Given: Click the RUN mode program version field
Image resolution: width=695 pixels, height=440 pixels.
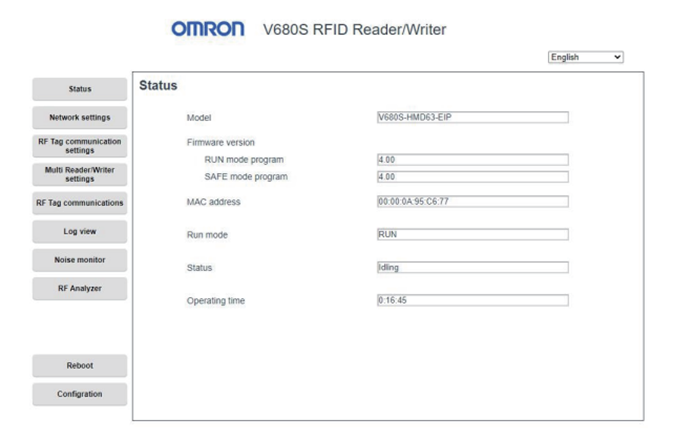Looking at the screenshot, I should click(x=472, y=160).
